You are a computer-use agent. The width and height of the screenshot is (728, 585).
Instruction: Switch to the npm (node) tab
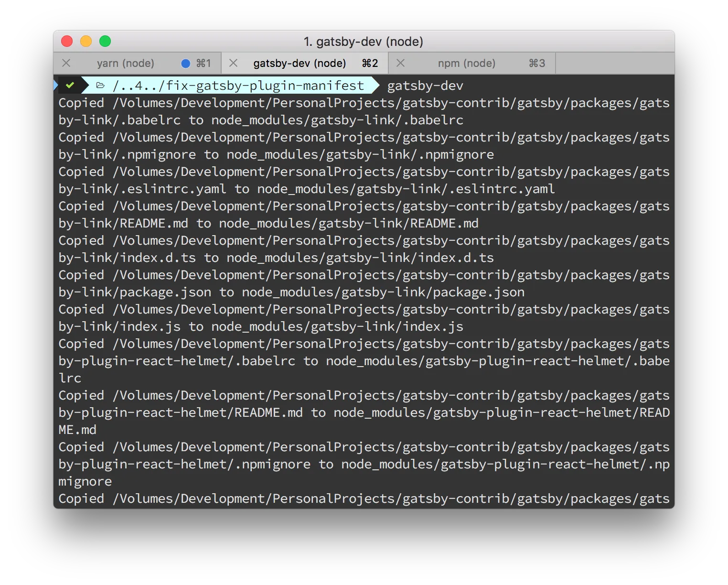click(472, 63)
